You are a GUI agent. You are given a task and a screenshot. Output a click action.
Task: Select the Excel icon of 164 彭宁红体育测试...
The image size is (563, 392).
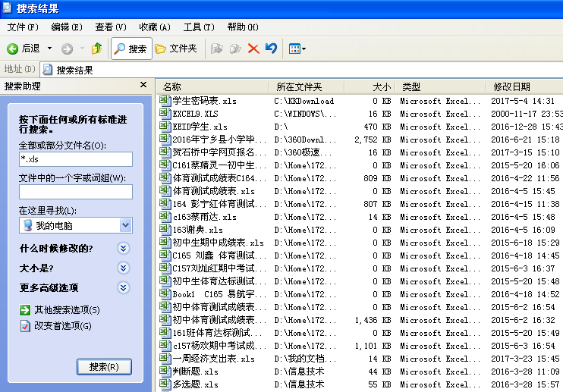point(165,204)
